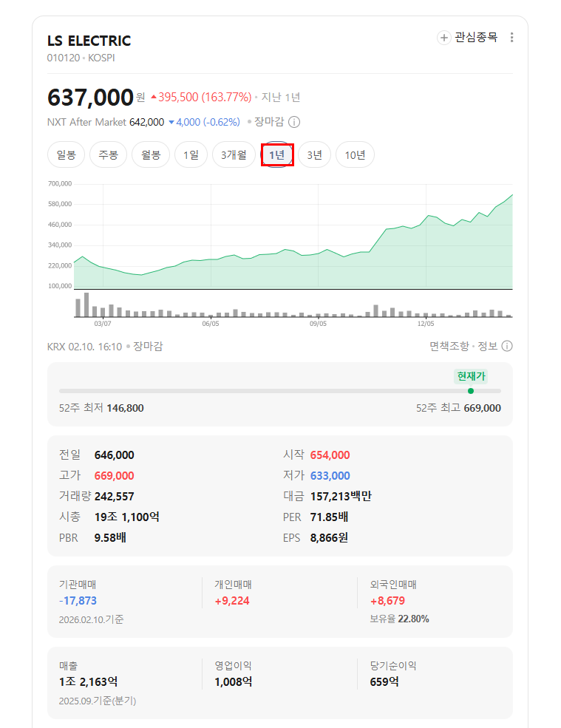Click the 보유율 22.80% text

tap(399, 619)
